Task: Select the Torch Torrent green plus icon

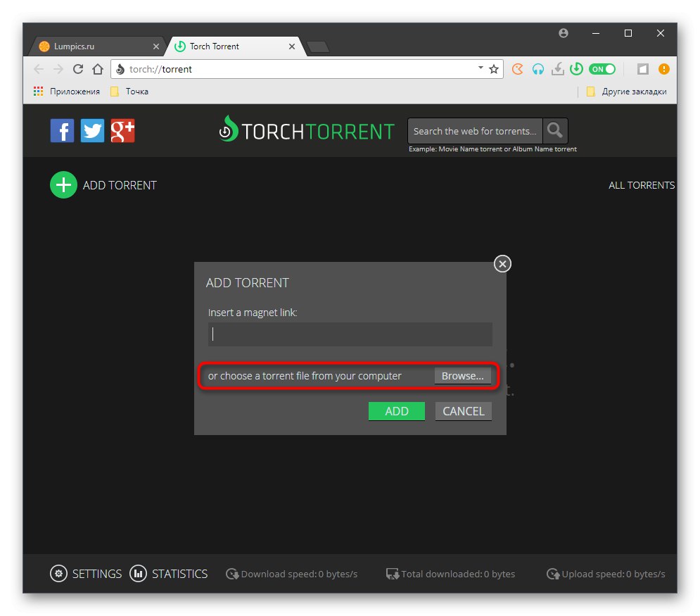Action: pos(63,184)
